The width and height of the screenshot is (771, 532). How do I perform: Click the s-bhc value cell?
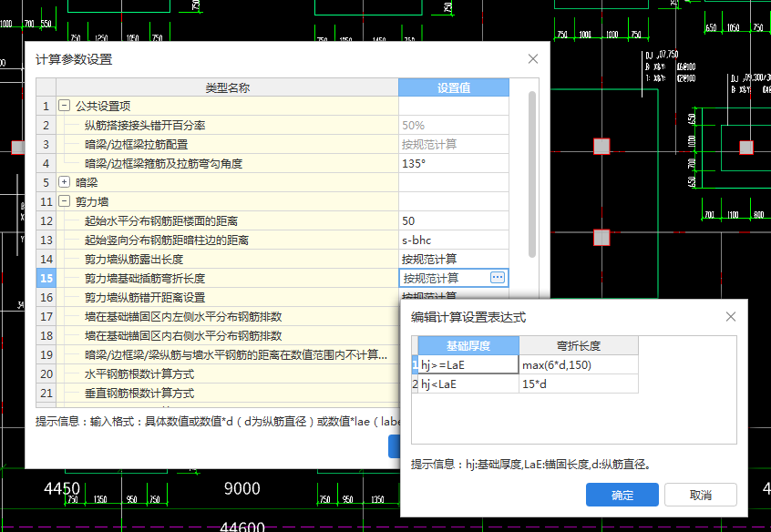(x=453, y=240)
